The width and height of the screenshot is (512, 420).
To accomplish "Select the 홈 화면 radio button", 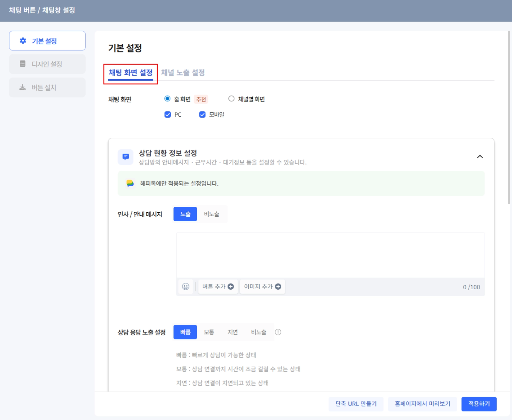I will (x=167, y=99).
